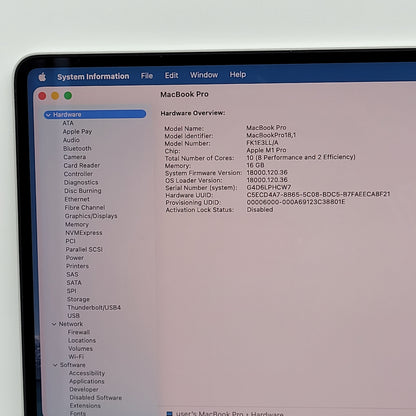
Task: Select Hardware in the sidebar
Action: point(95,114)
